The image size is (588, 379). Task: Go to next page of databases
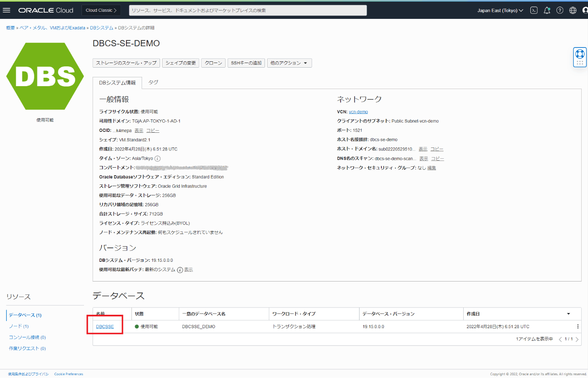pos(577,339)
